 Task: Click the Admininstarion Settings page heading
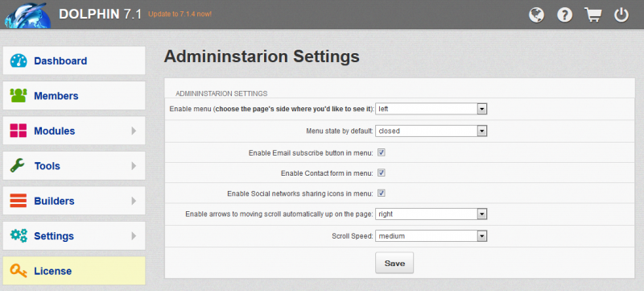point(262,56)
